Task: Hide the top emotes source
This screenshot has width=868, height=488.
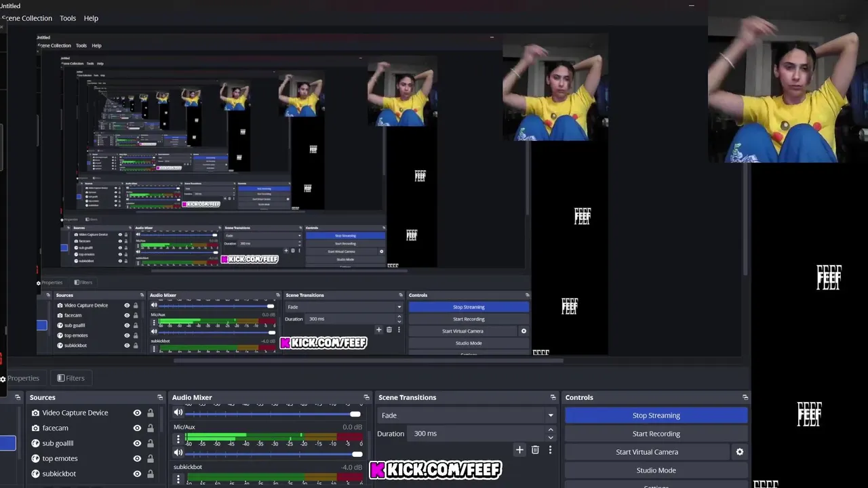Action: pyautogui.click(x=137, y=458)
